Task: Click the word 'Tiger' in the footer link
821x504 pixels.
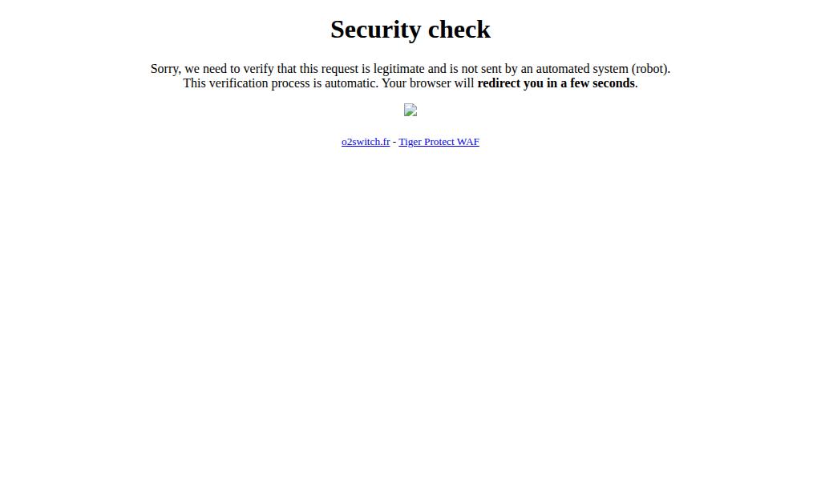Action: [410, 142]
